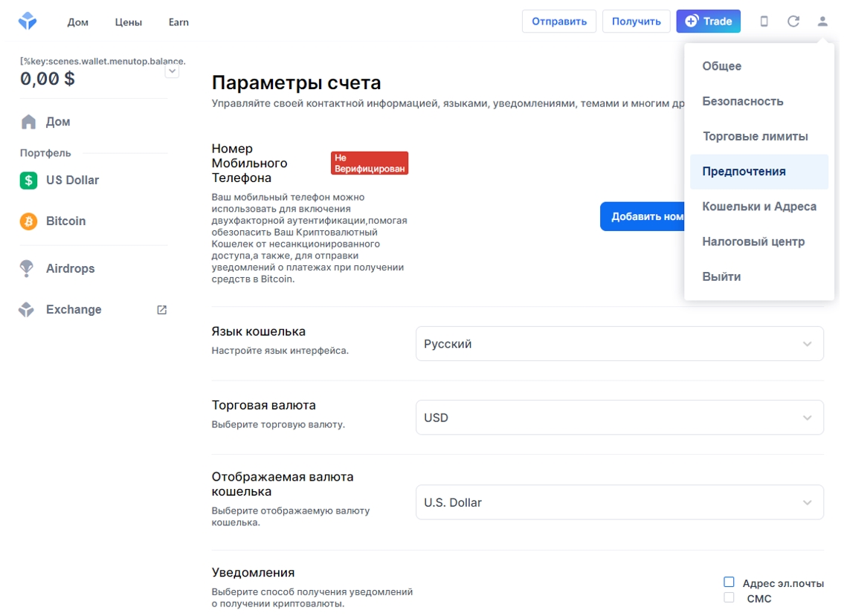Click the refresh icon in header
This screenshot has width=847, height=616.
click(793, 21)
